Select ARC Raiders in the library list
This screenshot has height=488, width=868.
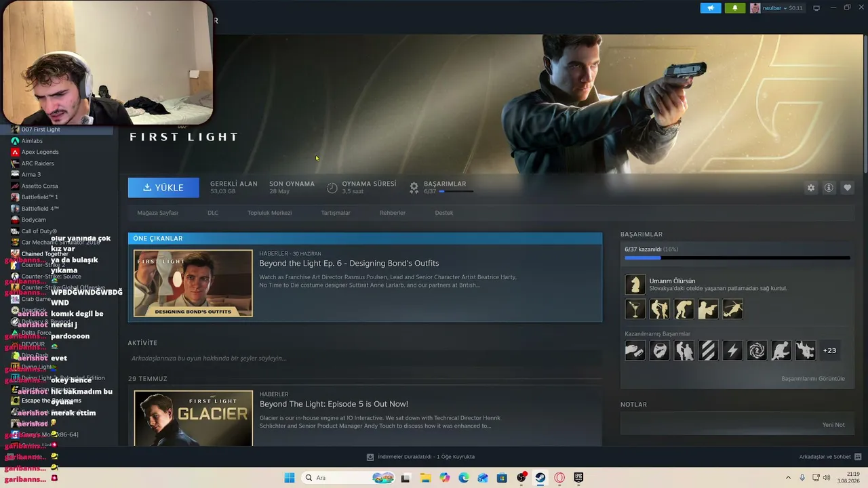(x=37, y=163)
